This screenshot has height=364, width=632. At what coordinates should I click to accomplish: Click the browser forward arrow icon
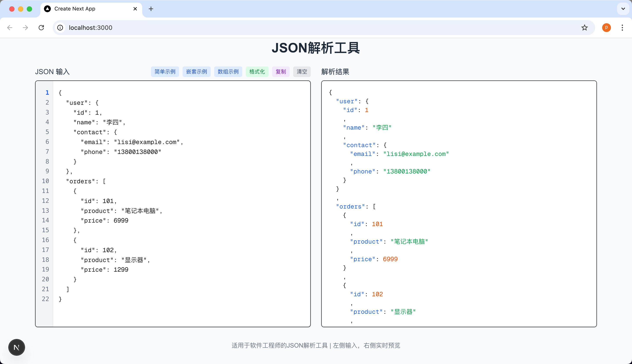[x=25, y=27]
